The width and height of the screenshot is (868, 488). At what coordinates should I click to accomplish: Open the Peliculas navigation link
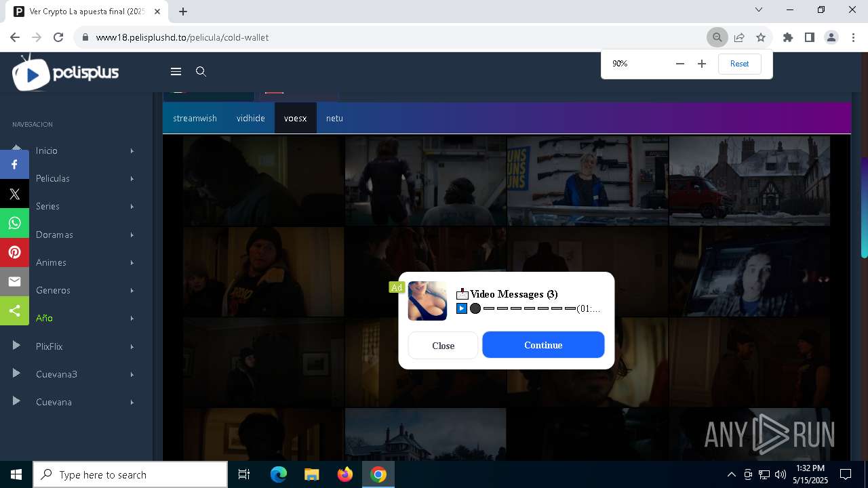tap(53, 178)
